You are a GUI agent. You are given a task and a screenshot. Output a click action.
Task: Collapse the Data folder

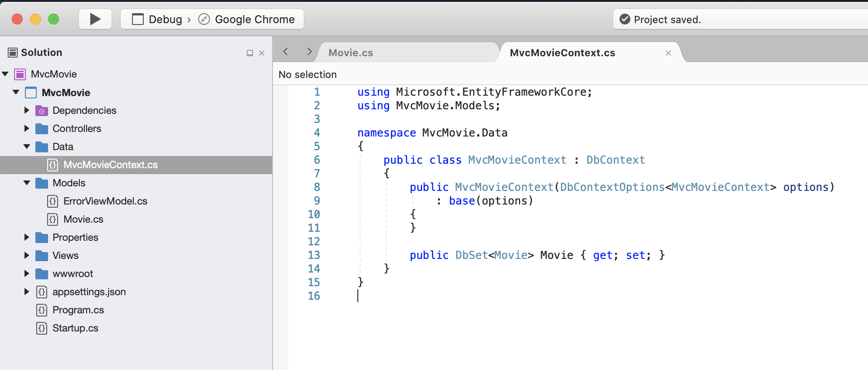(27, 146)
